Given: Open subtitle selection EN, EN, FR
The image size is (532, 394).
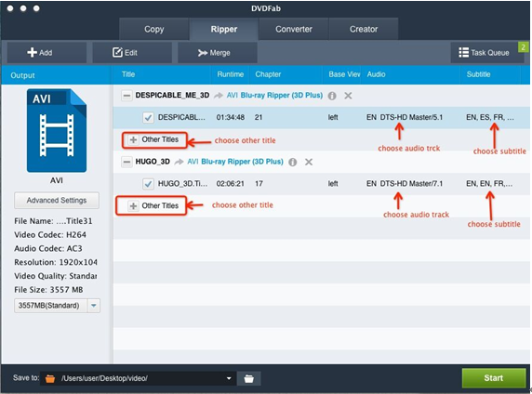Looking at the screenshot, I should click(489, 183).
